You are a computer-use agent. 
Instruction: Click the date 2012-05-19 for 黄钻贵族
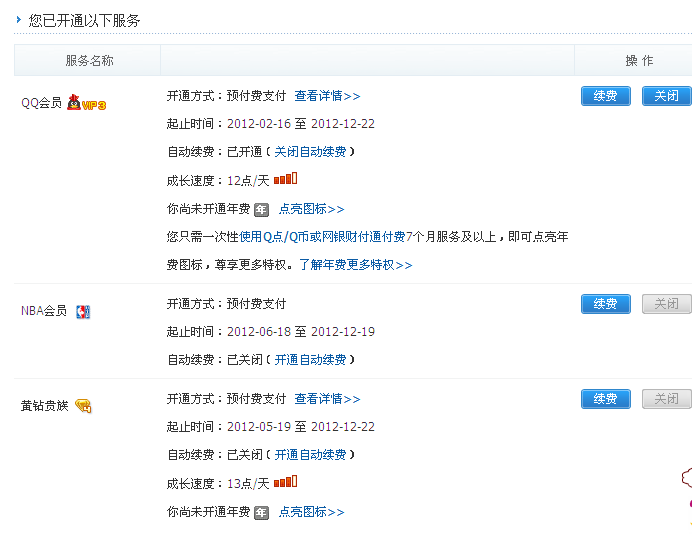coord(259,426)
